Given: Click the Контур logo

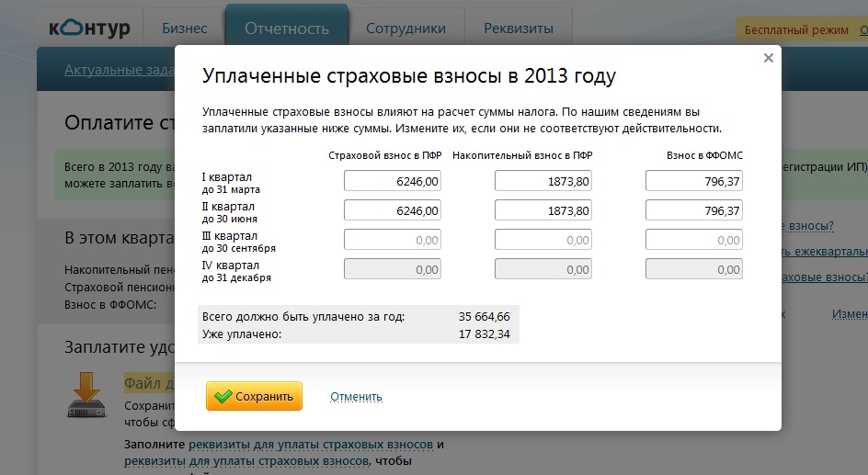Looking at the screenshot, I should (91, 28).
